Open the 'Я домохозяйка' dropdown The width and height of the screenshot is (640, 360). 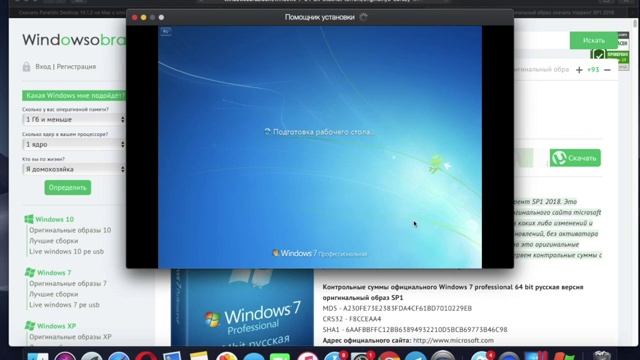(74, 169)
